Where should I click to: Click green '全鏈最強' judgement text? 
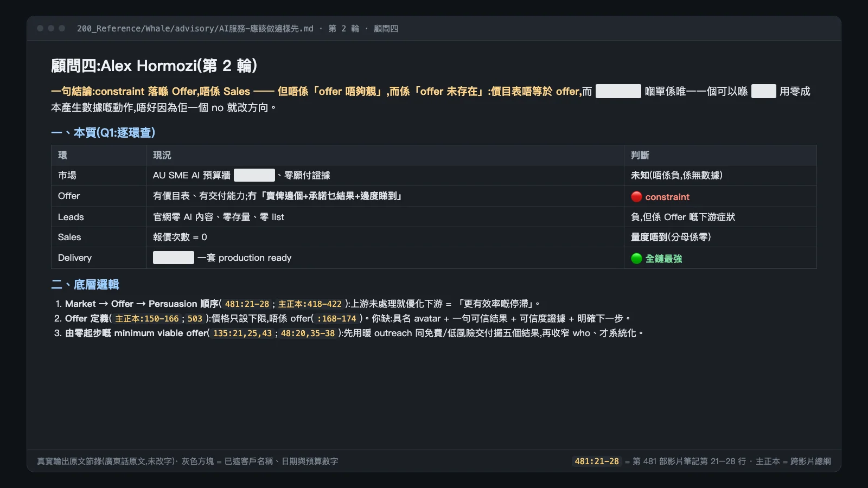pos(663,259)
